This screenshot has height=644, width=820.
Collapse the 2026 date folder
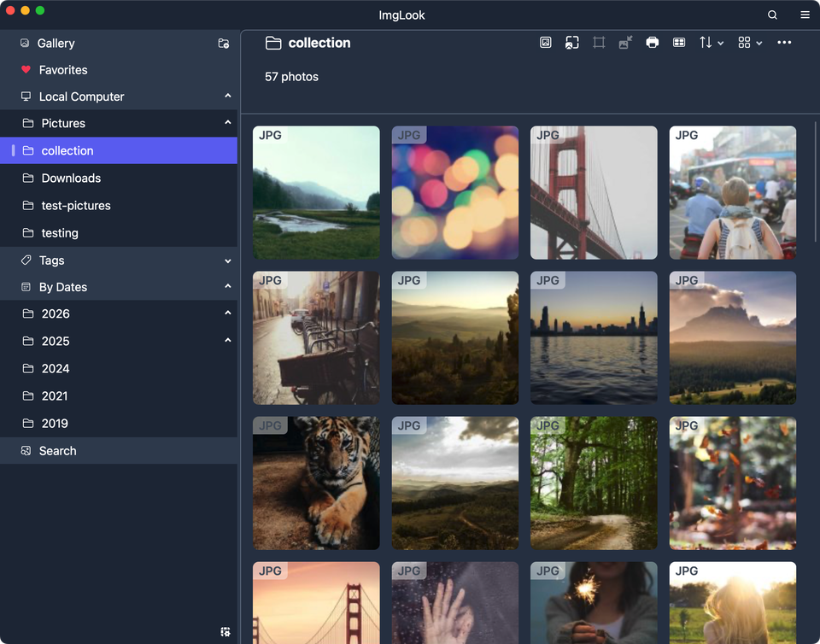coord(228,313)
